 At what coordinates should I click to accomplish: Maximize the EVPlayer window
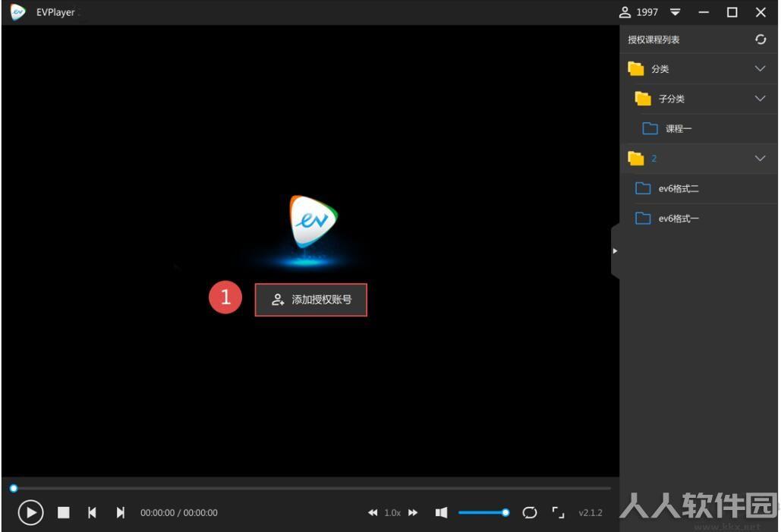tap(732, 12)
